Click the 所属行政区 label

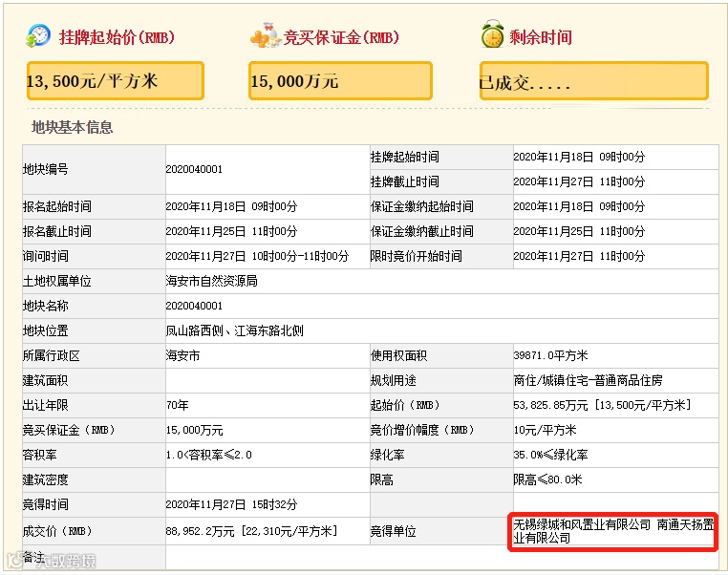coord(51,356)
